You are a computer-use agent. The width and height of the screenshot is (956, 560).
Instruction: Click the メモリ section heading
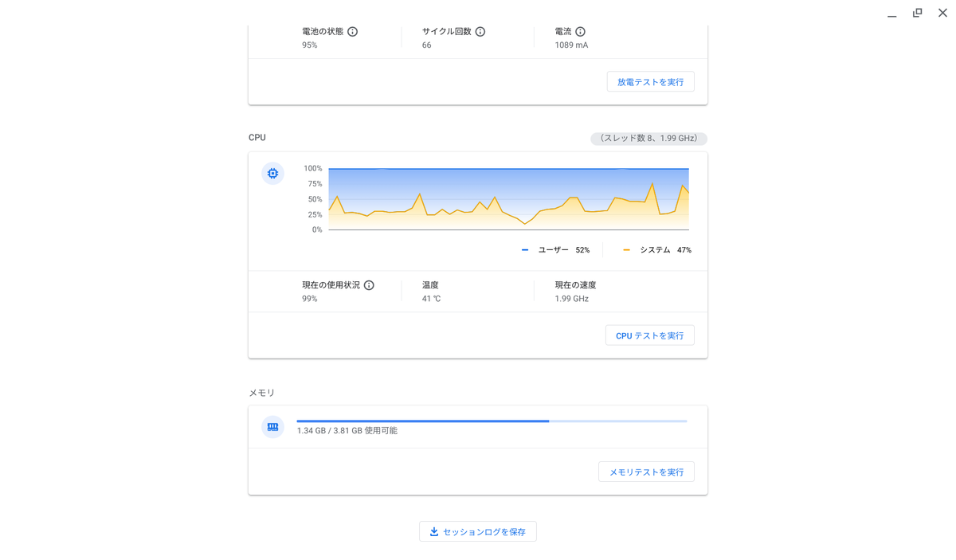pyautogui.click(x=262, y=393)
